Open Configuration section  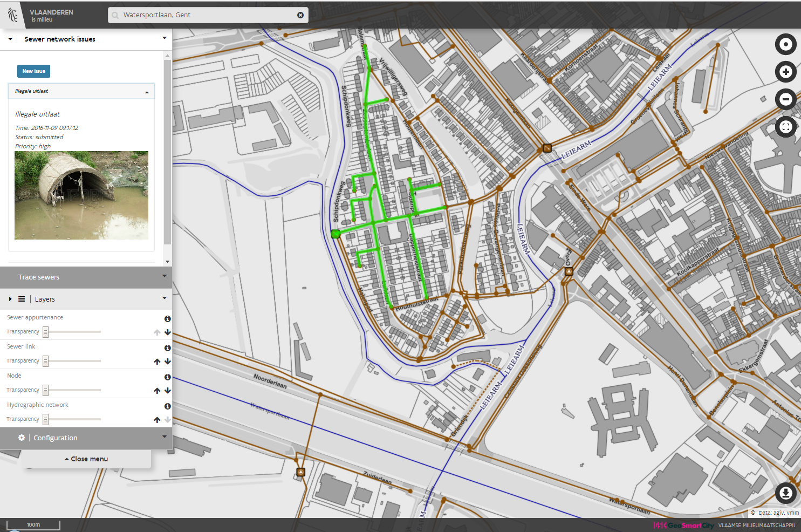[x=86, y=438]
